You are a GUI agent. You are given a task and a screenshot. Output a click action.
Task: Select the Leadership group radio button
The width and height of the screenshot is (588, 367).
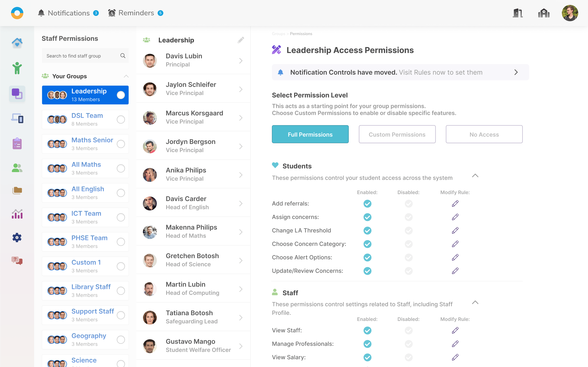coord(121,95)
